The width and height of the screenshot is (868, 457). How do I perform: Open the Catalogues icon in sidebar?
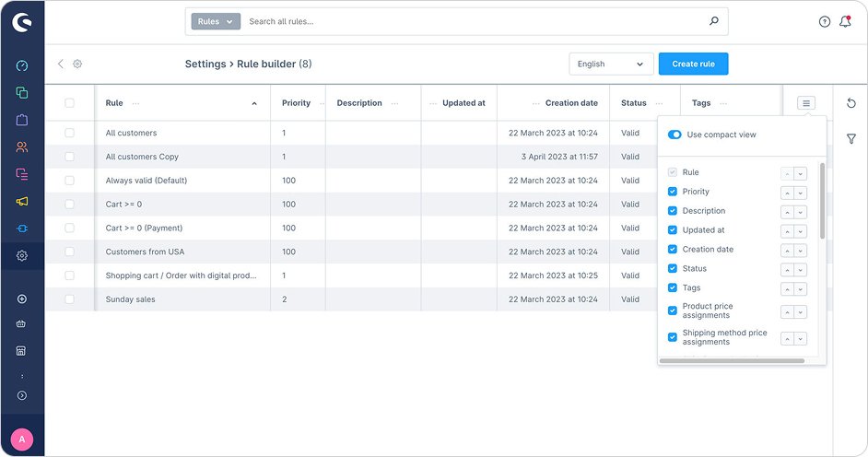[22, 93]
